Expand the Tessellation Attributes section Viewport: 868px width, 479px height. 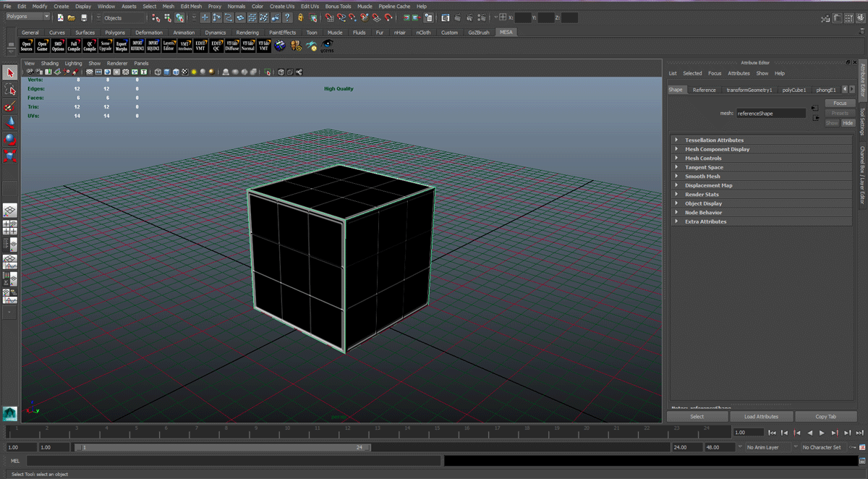pos(715,140)
